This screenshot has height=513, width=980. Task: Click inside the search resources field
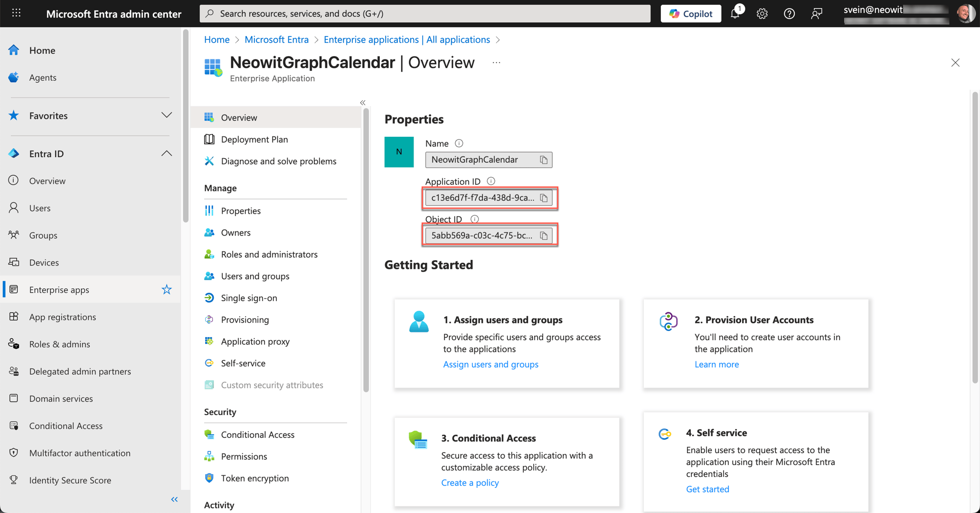(425, 13)
